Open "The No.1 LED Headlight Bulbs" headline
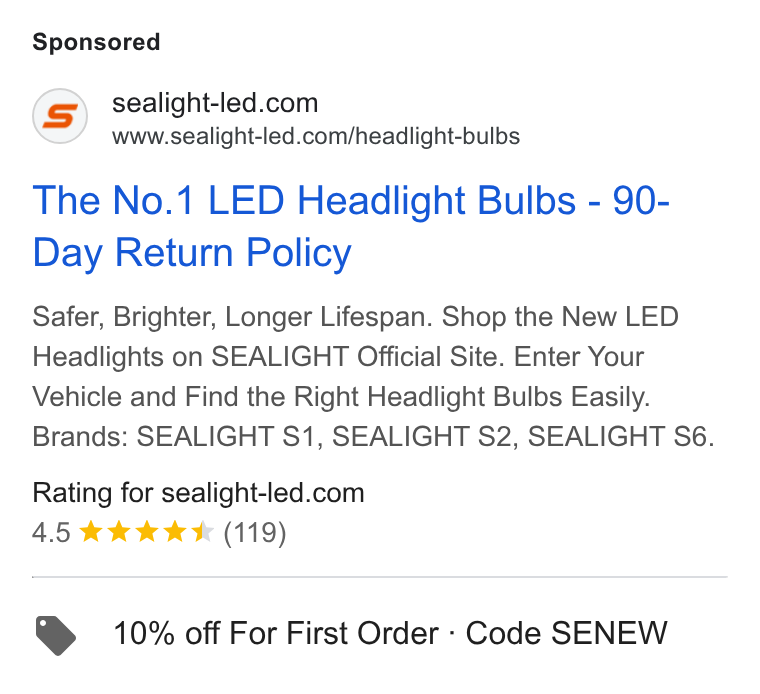The height and width of the screenshot is (694, 760). [x=304, y=201]
